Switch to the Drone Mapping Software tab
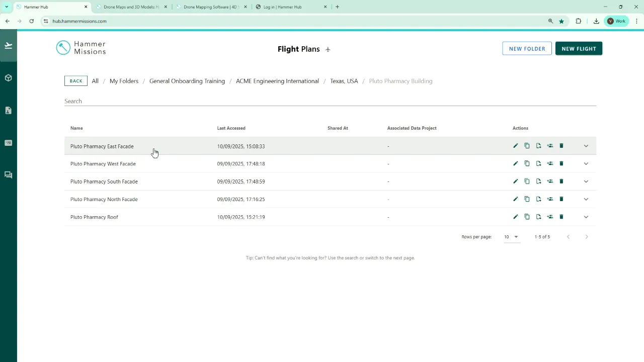The height and width of the screenshot is (362, 644). coord(210,7)
